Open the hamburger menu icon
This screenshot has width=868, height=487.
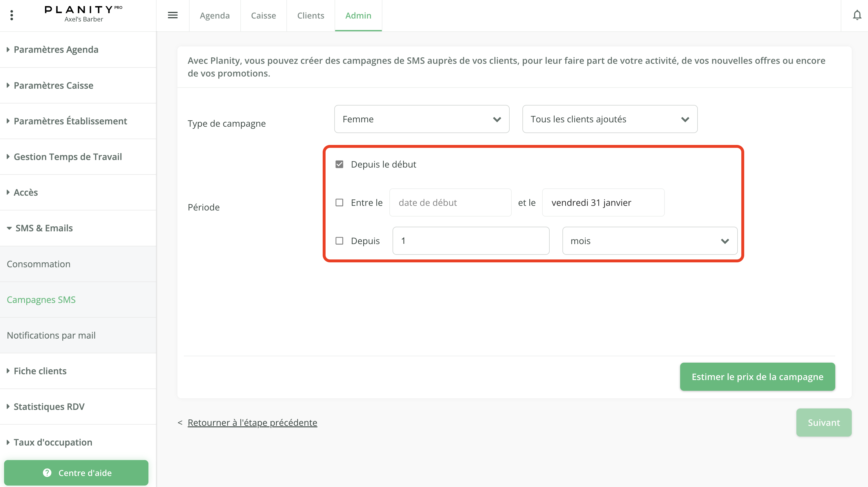coord(172,15)
